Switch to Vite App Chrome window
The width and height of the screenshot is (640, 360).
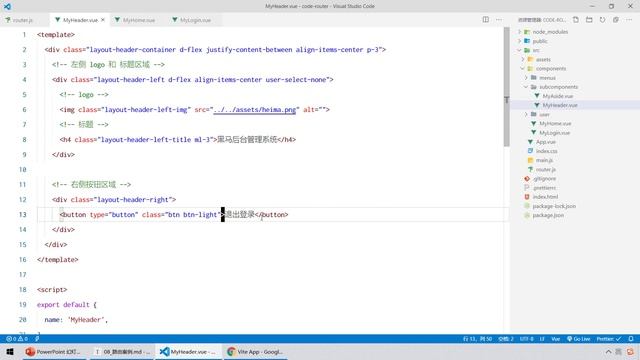click(x=256, y=351)
